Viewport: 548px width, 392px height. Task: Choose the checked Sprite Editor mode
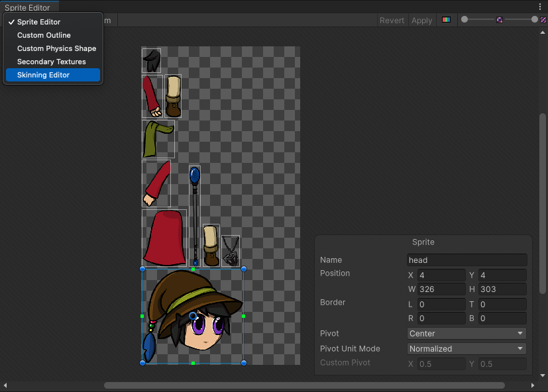[x=38, y=22]
